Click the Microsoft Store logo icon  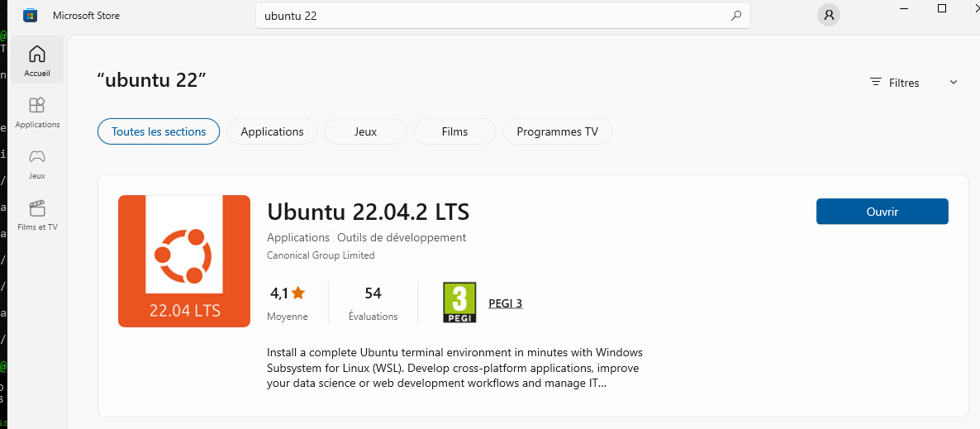(30, 16)
